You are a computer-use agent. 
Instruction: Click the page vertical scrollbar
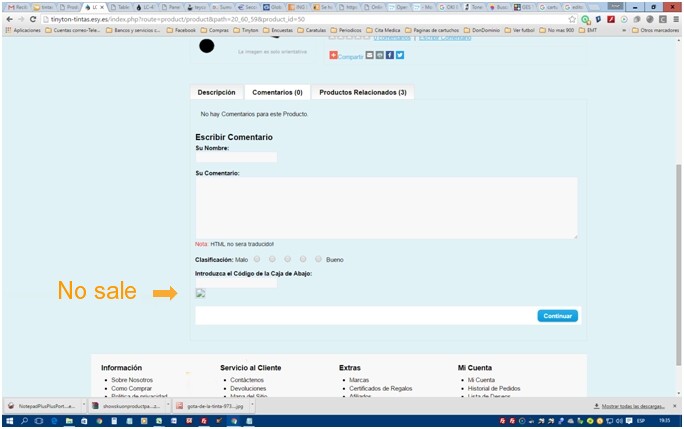678,264
